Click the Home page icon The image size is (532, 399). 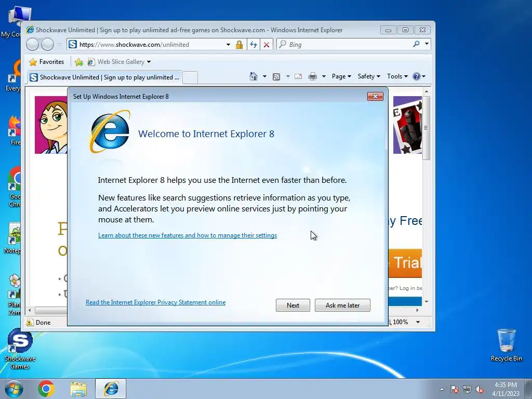point(254,76)
